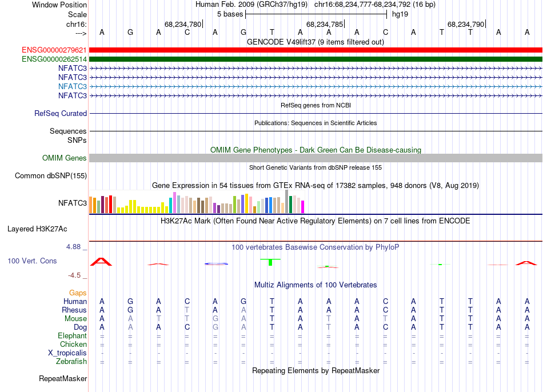Click 'Publications: Sequences in Scientific Articles' title
Screen dimensions: 543x392
(316, 123)
